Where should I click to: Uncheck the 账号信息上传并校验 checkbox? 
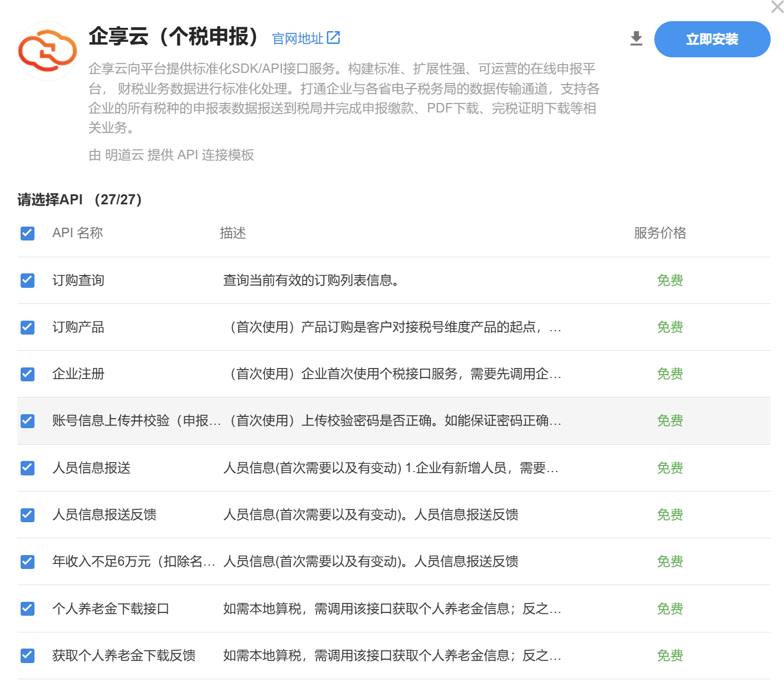click(27, 420)
